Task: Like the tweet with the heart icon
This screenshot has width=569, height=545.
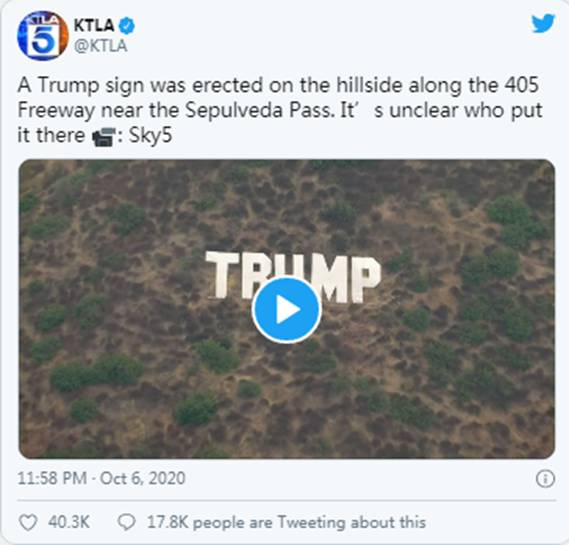Action: click(28, 523)
